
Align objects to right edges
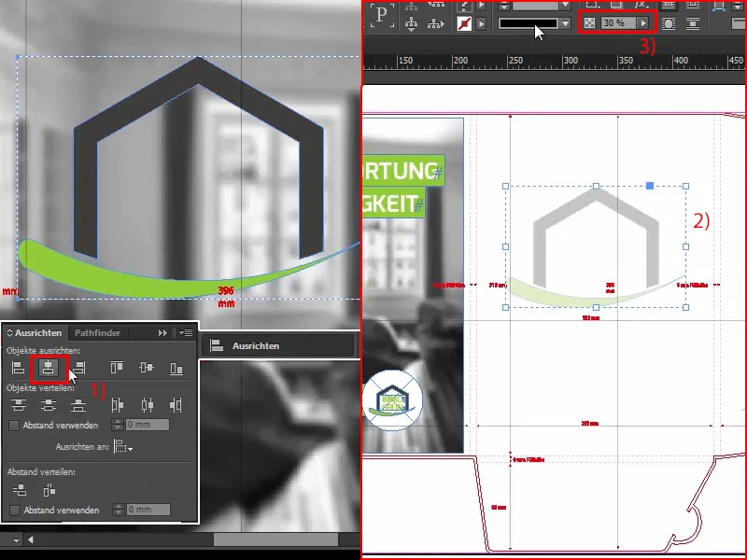tap(78, 368)
